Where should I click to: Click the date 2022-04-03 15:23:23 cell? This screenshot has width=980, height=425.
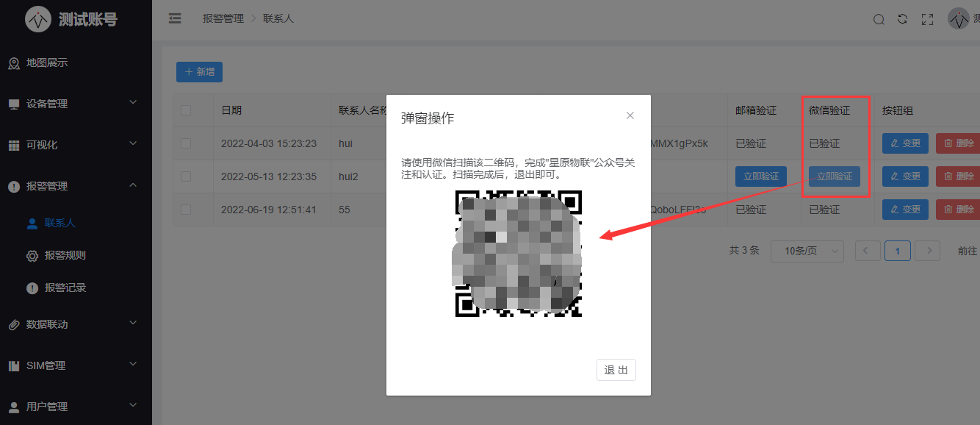pos(269,143)
